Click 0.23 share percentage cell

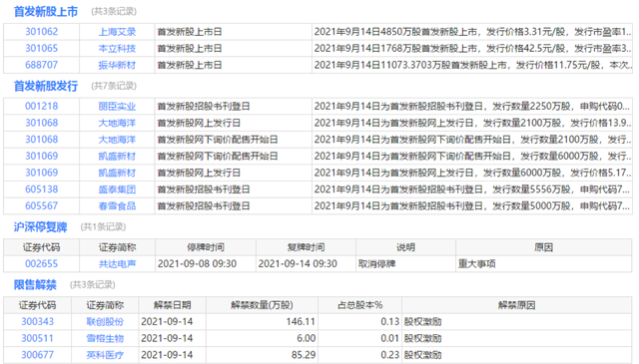(359, 355)
